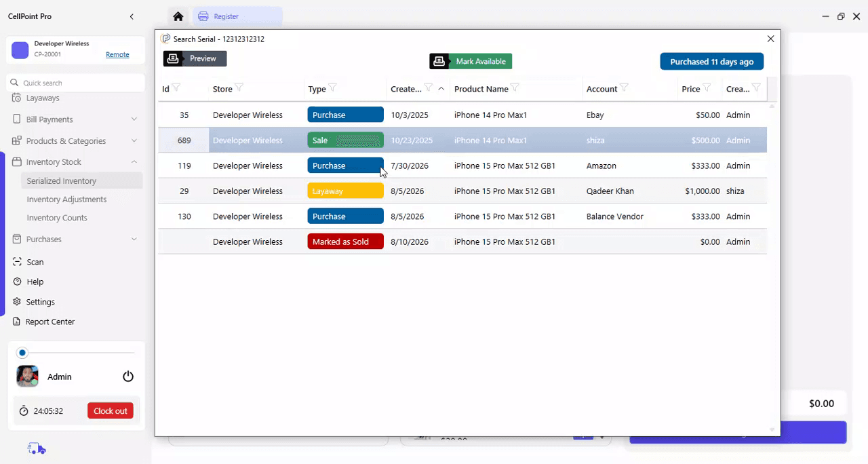Select the Amazon account cell
Image resolution: width=868 pixels, height=464 pixels.
(x=601, y=166)
